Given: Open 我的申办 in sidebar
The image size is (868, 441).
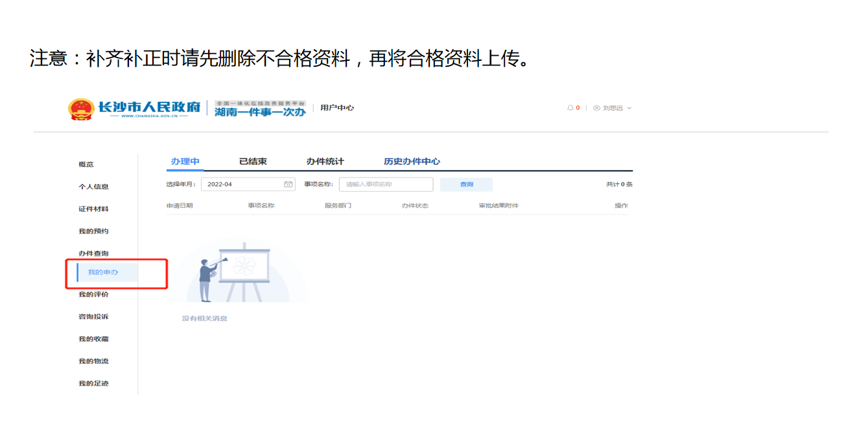Looking at the screenshot, I should (103, 272).
